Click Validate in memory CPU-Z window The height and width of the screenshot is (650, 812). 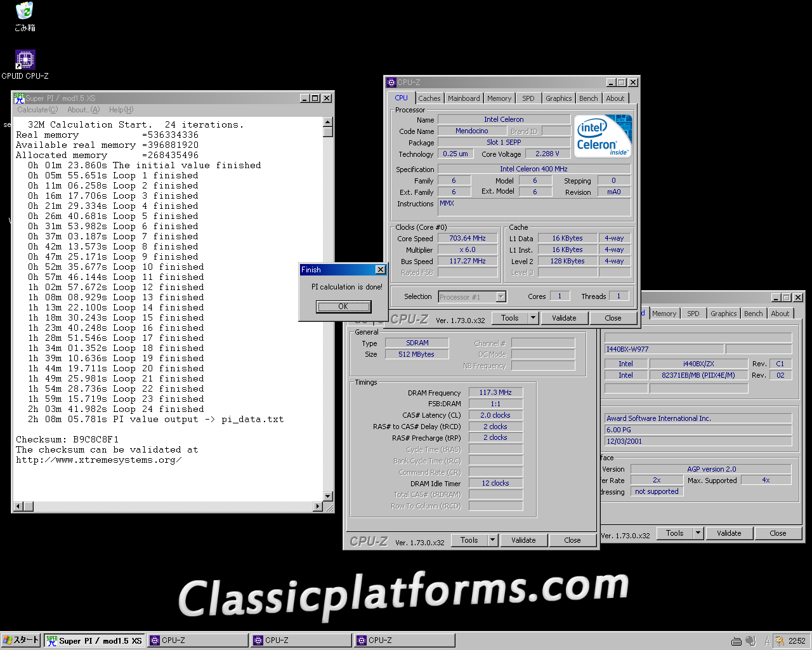click(x=524, y=540)
